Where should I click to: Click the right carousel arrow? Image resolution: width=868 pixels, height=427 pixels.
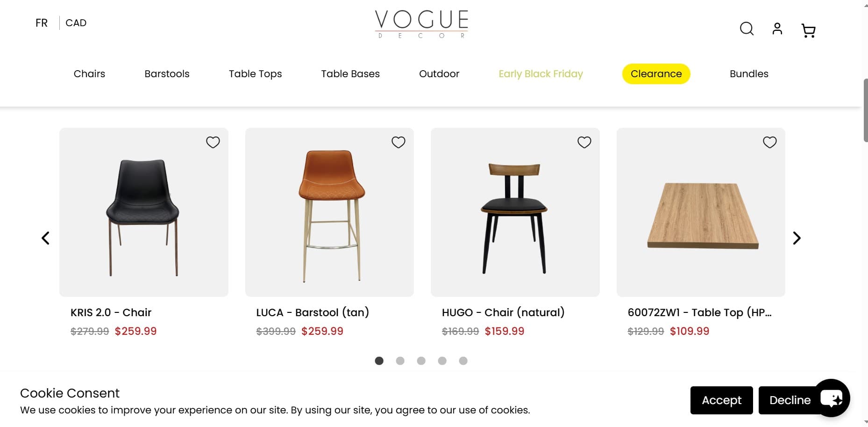coord(797,238)
